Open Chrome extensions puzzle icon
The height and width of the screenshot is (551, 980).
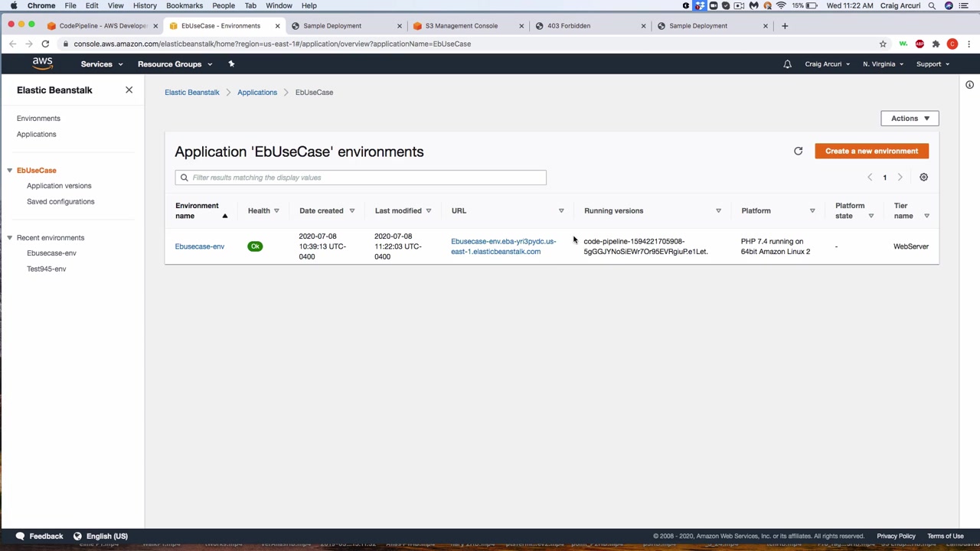pyautogui.click(x=936, y=44)
